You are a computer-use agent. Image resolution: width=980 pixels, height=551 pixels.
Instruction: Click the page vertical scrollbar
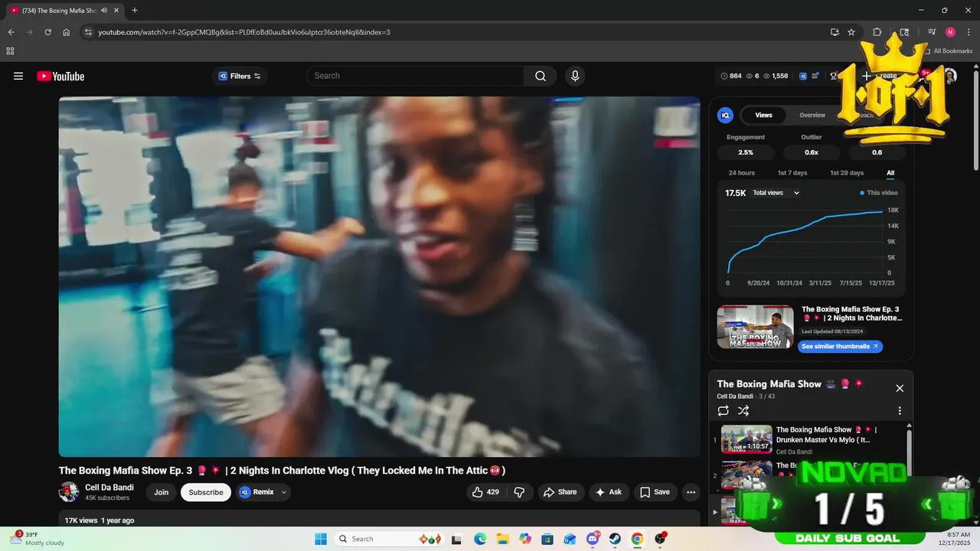click(976, 122)
